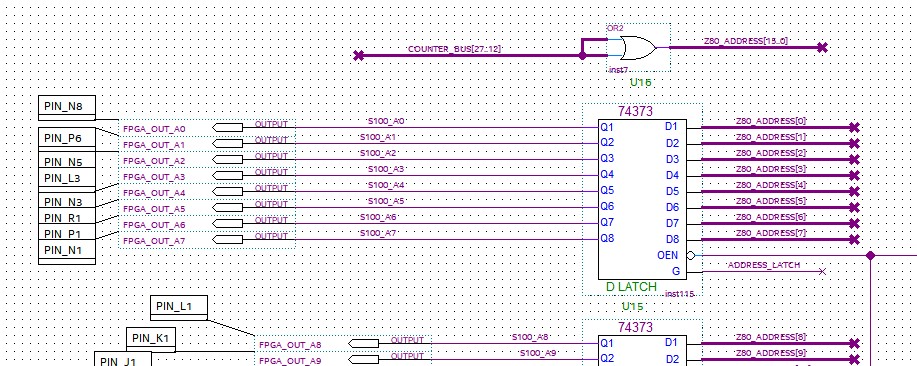Select the OR2 gate symbol

637,48
